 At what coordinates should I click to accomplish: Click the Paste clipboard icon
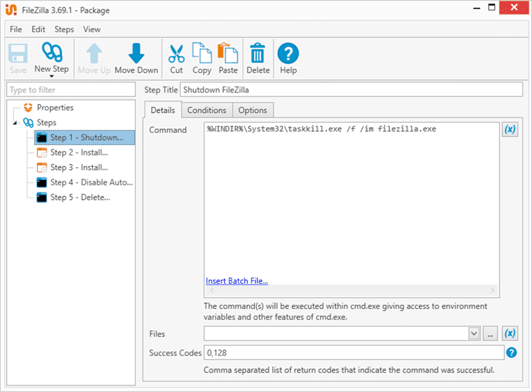click(x=228, y=53)
